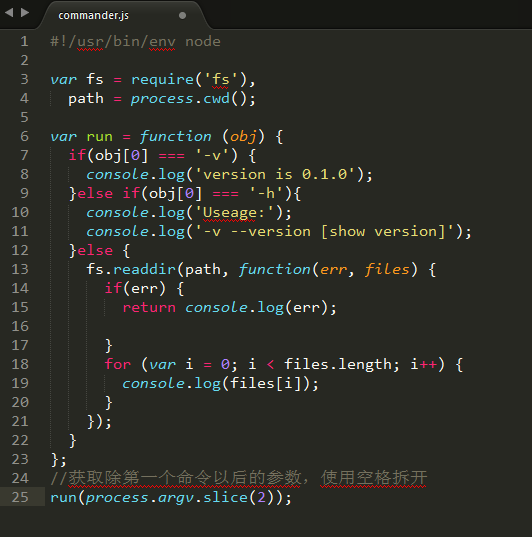Click 'return' keyword on line 15
Image resolution: width=532 pixels, height=537 pixels.
point(149,308)
